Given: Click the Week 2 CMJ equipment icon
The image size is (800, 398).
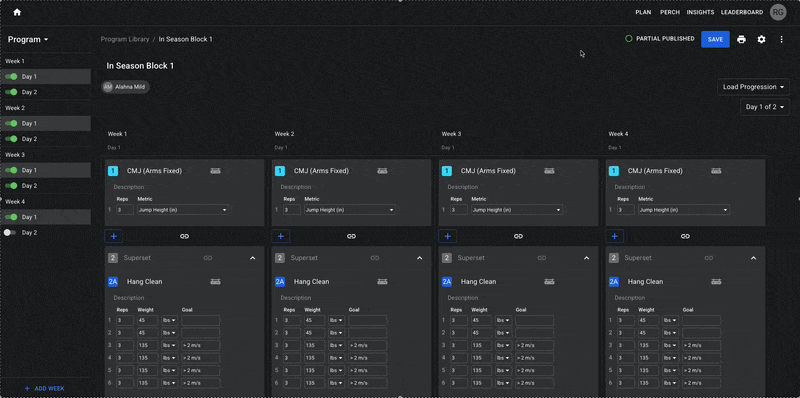Looking at the screenshot, I should point(382,171).
